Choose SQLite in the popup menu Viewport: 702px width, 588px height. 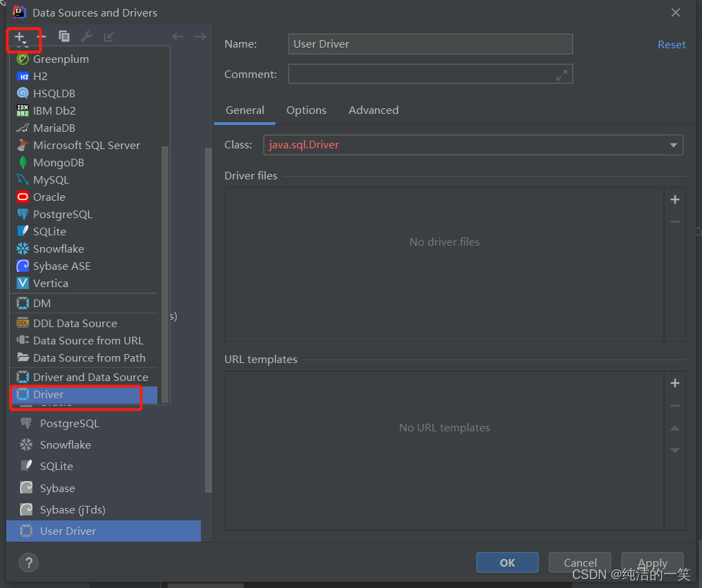click(x=84, y=231)
